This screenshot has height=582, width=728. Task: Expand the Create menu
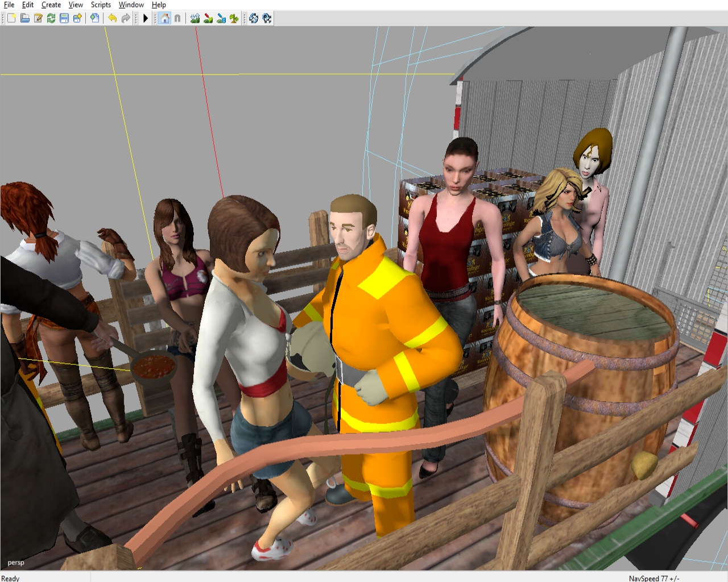click(x=51, y=5)
